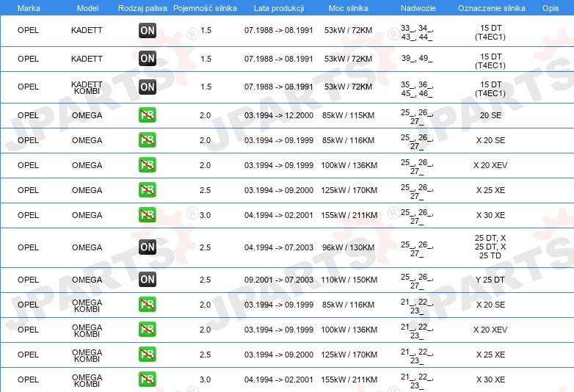The image size is (574, 392).
Task: Click the 09.2001 -> 07.2003 production years
Action: point(279,280)
